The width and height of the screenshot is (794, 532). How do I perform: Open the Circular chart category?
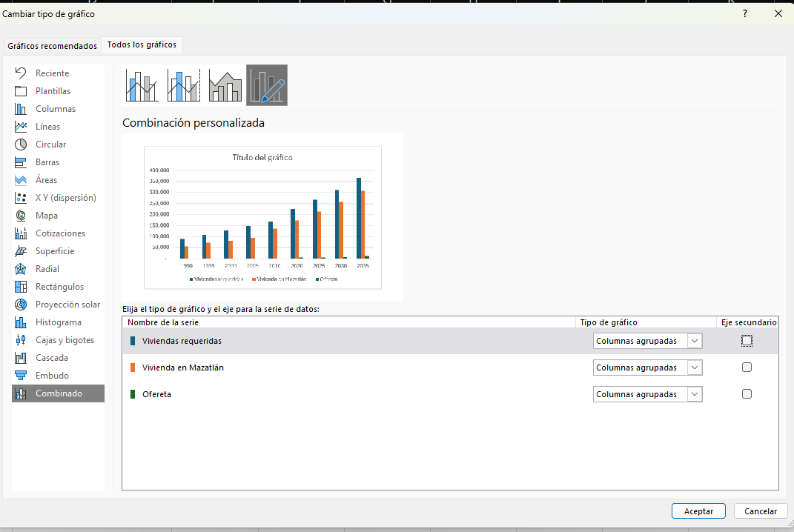point(50,144)
